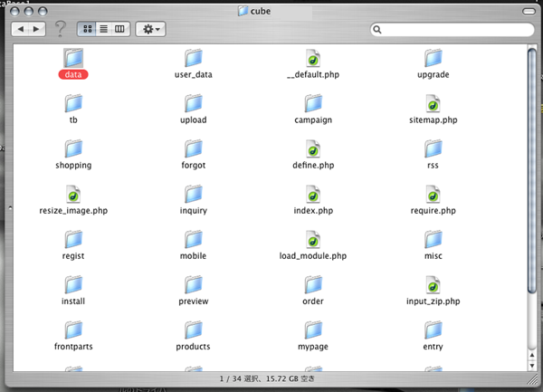Click the Finder search field

point(452,30)
